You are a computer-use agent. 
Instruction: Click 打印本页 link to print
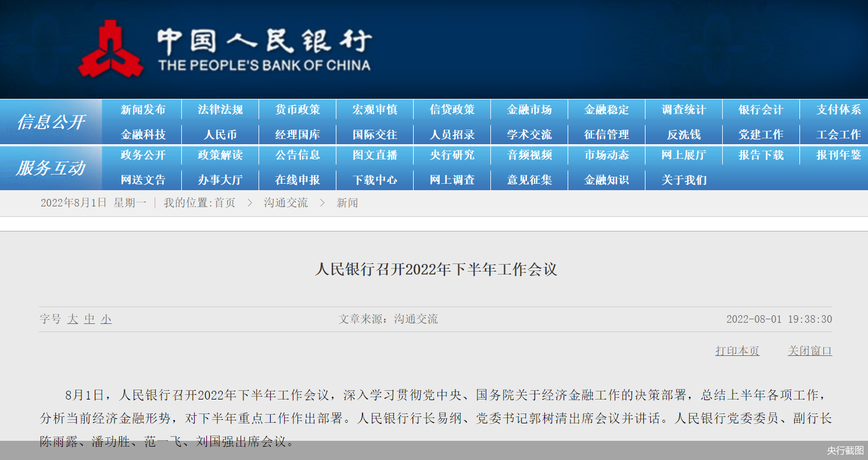[x=737, y=351]
